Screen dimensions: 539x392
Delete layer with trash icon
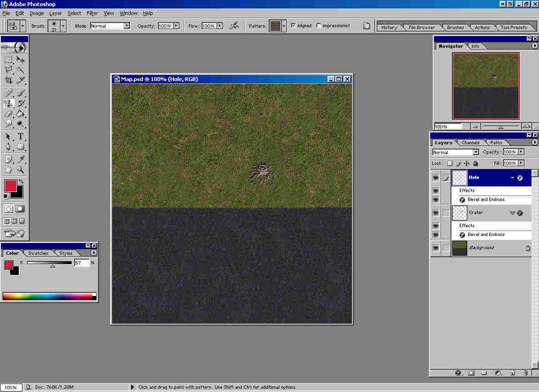pyautogui.click(x=525, y=373)
